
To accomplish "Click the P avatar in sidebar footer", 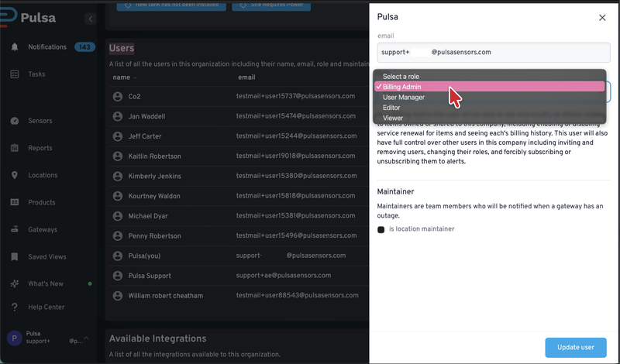I will click(14, 338).
